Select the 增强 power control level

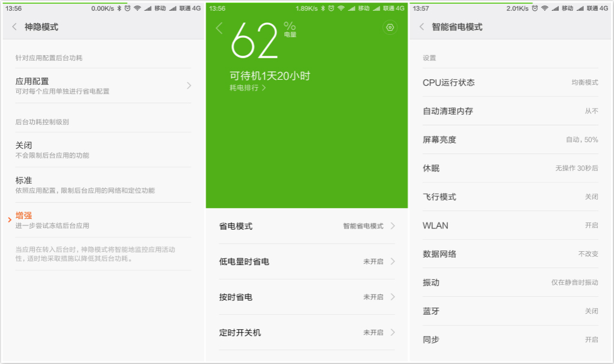click(x=102, y=219)
